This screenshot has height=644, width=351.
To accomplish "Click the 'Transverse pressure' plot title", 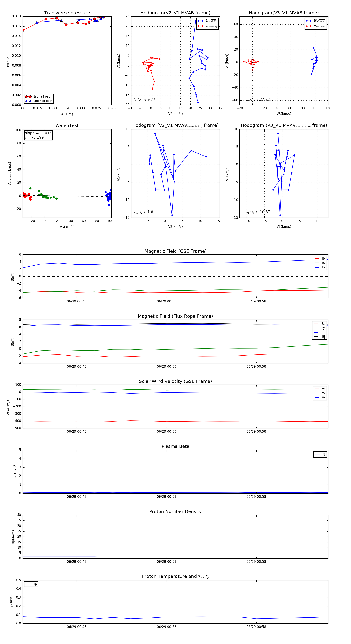I will click(67, 13).
